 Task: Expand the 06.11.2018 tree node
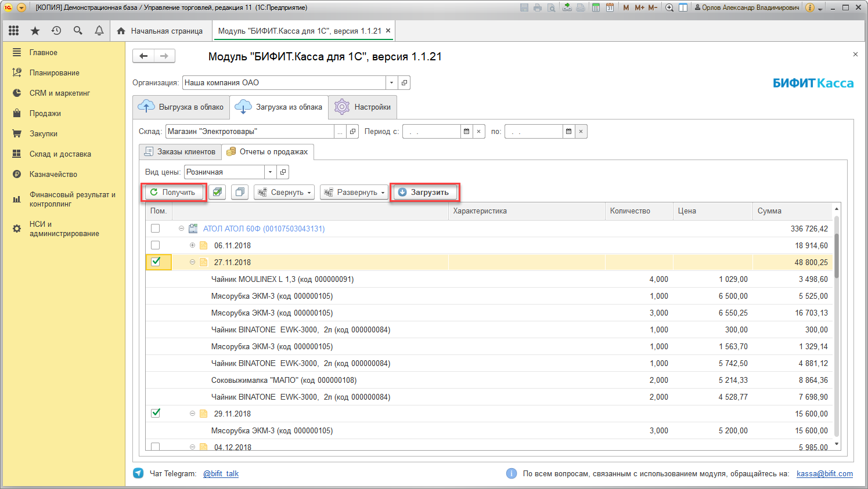[192, 245]
